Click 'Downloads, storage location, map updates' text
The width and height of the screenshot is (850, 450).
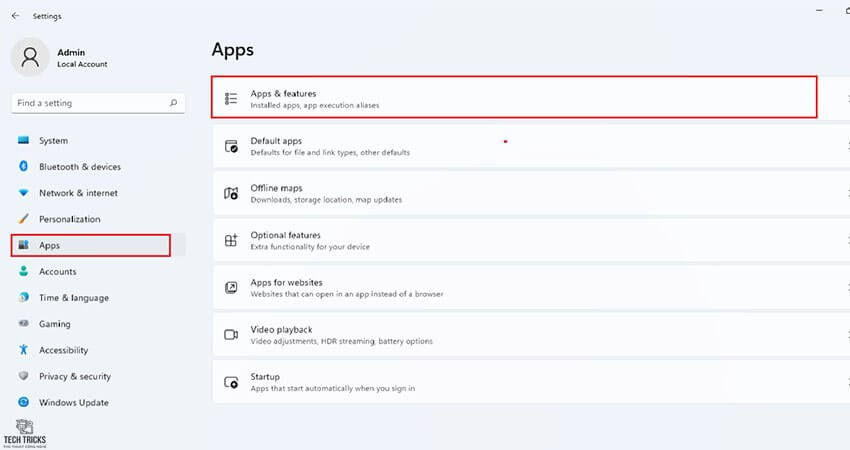326,200
